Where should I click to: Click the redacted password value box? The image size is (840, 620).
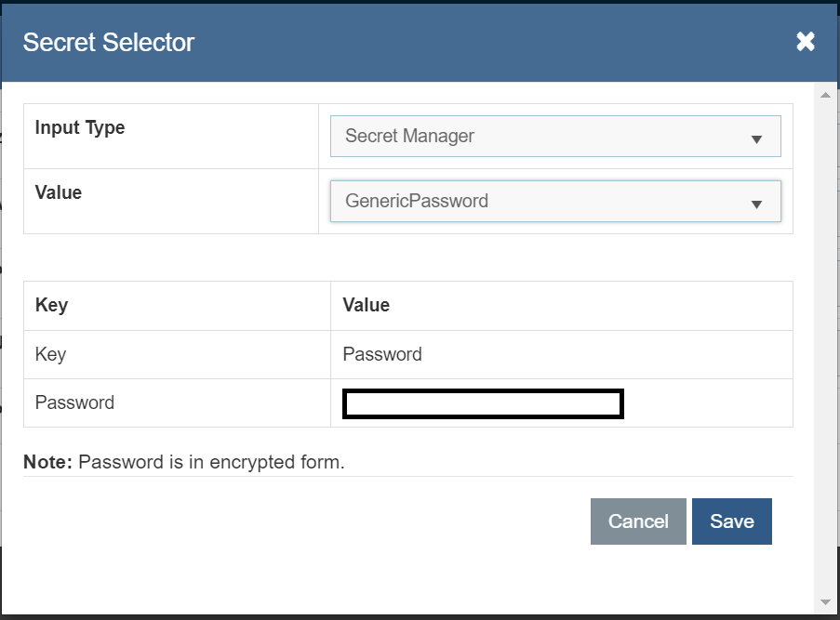coord(483,403)
